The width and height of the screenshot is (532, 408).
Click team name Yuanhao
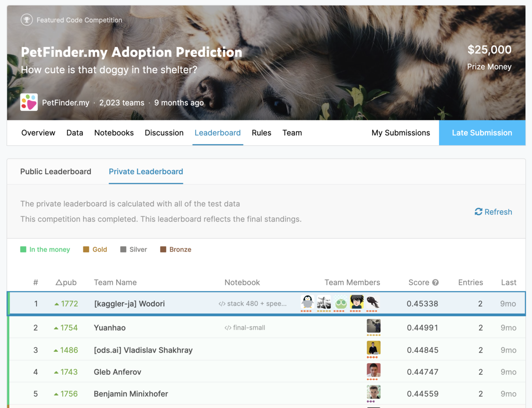[x=110, y=328]
